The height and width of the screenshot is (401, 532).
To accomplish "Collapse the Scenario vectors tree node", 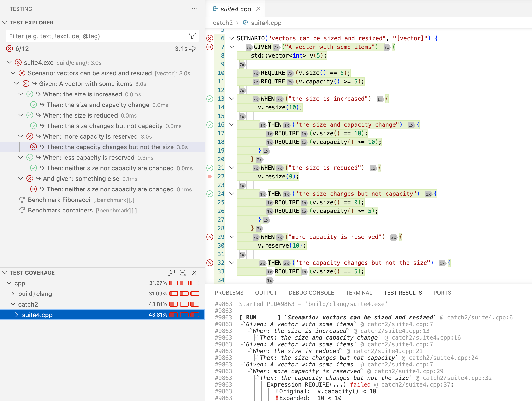I will click(13, 73).
